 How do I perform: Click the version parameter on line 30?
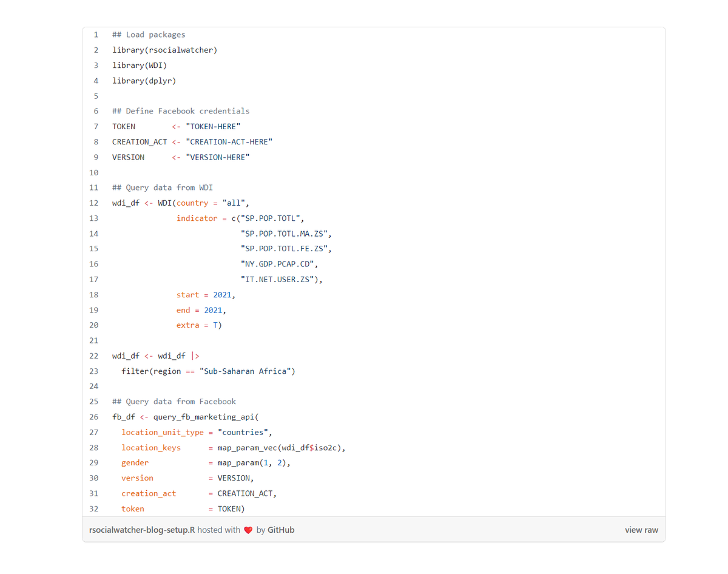(x=137, y=478)
